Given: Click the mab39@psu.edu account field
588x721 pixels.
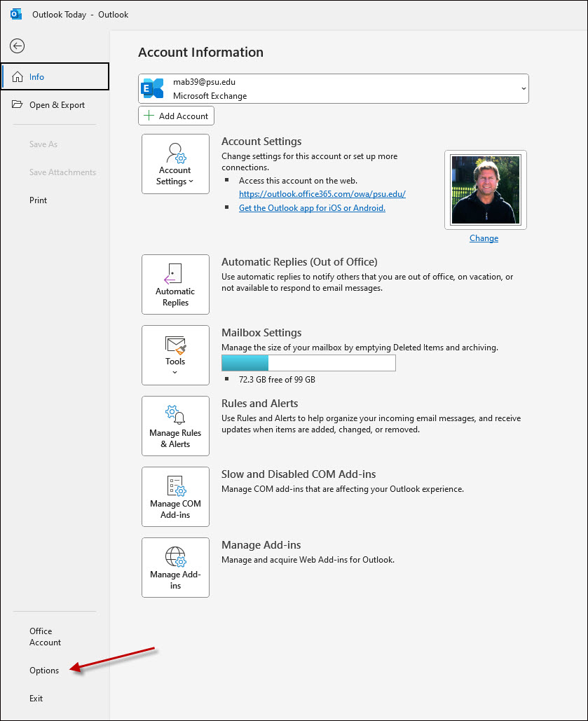Looking at the screenshot, I should click(x=334, y=89).
